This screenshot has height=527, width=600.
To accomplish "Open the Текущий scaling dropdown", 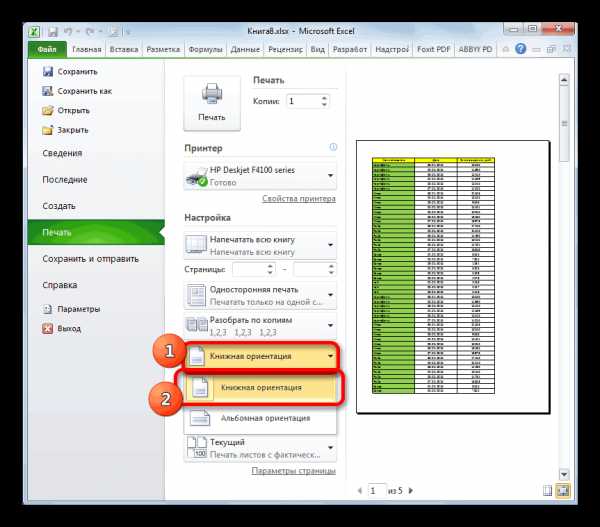I will [260, 448].
